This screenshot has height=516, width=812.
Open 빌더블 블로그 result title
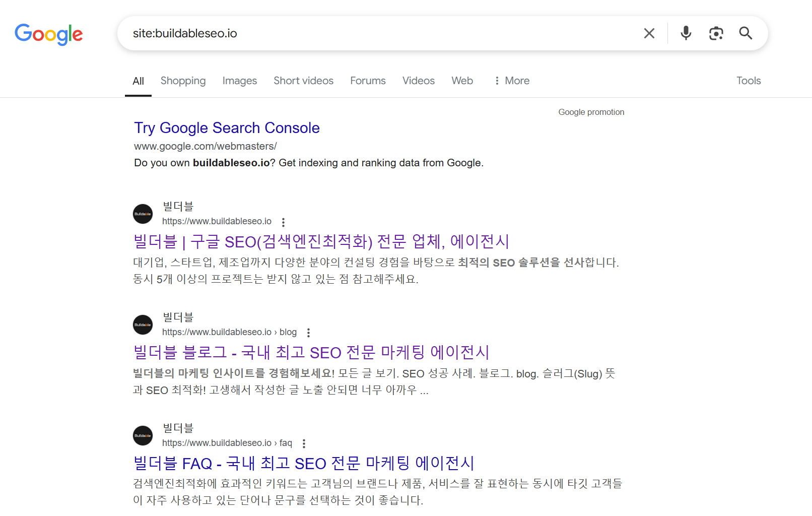(311, 352)
